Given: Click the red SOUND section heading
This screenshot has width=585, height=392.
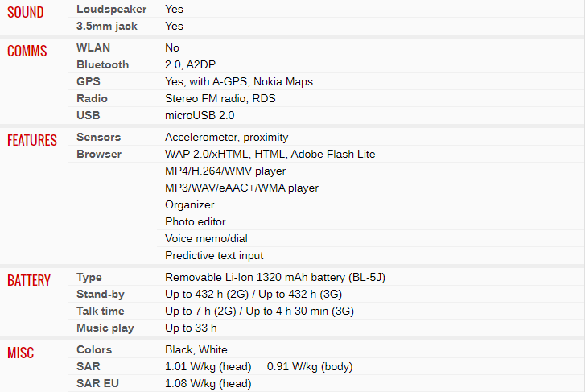Looking at the screenshot, I should (x=26, y=13).
